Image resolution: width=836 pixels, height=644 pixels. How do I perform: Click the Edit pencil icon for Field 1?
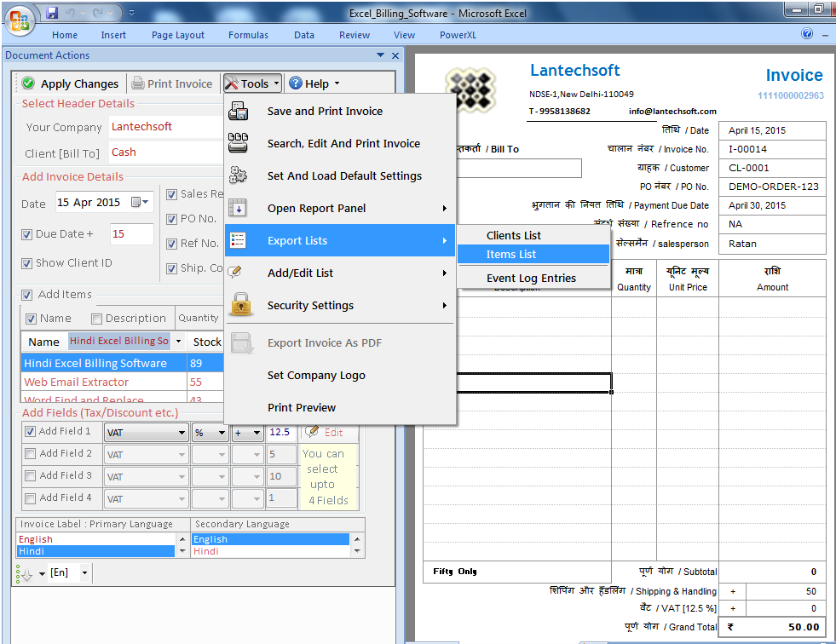point(313,431)
